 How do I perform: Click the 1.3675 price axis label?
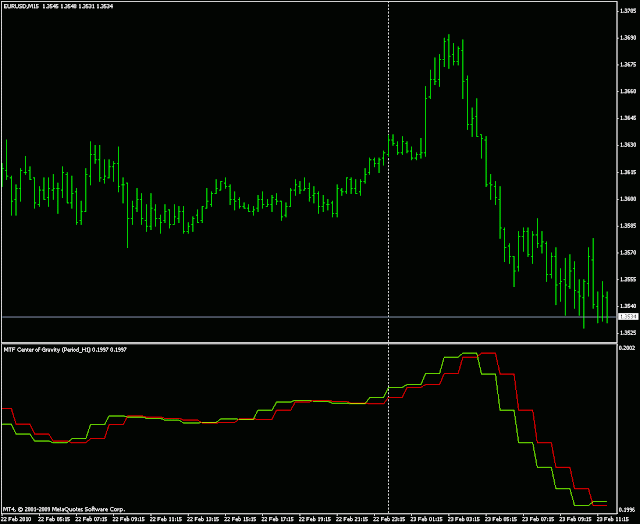tap(628, 64)
